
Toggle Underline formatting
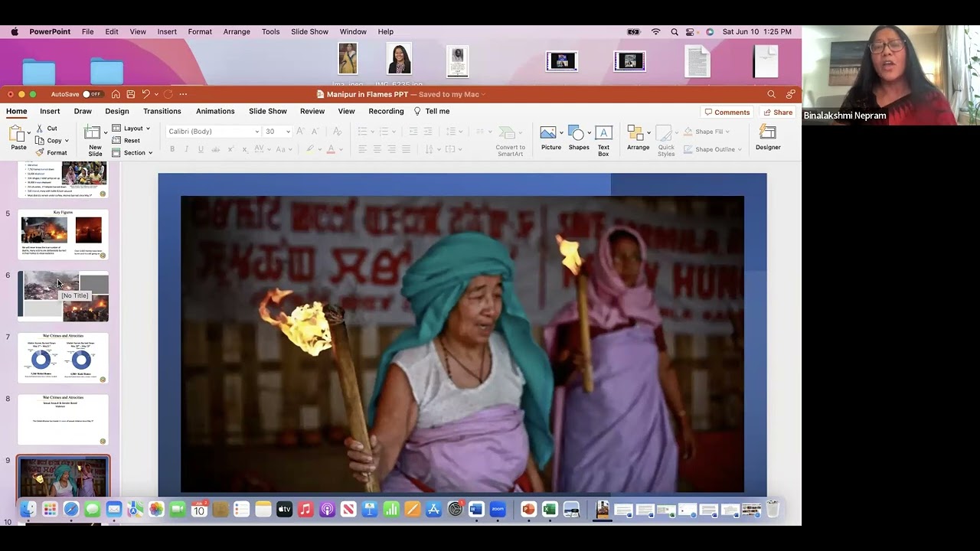click(x=201, y=149)
